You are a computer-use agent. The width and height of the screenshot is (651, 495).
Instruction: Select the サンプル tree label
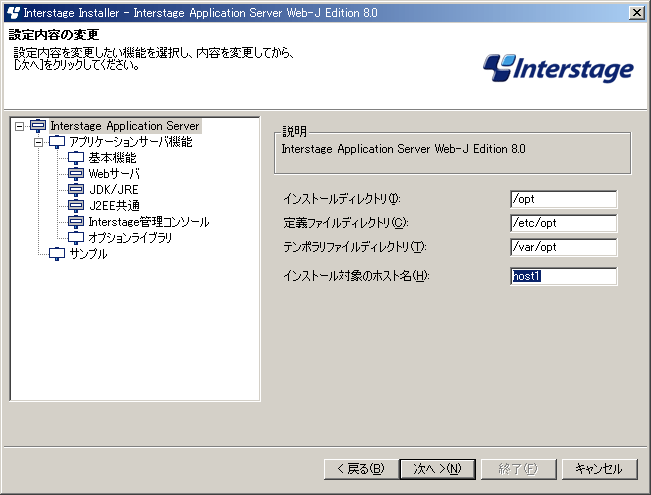pyautogui.click(x=88, y=253)
